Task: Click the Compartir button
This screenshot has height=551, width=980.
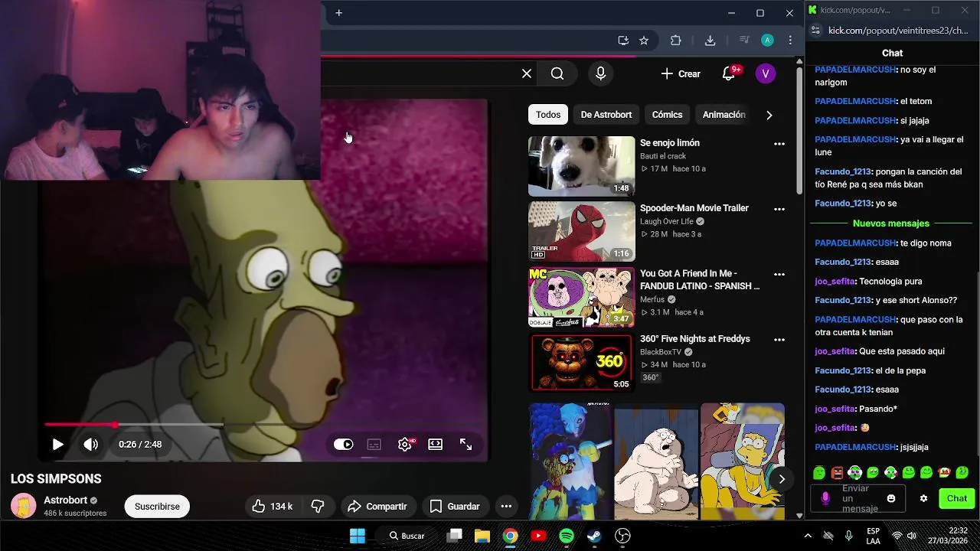Action: point(377,507)
